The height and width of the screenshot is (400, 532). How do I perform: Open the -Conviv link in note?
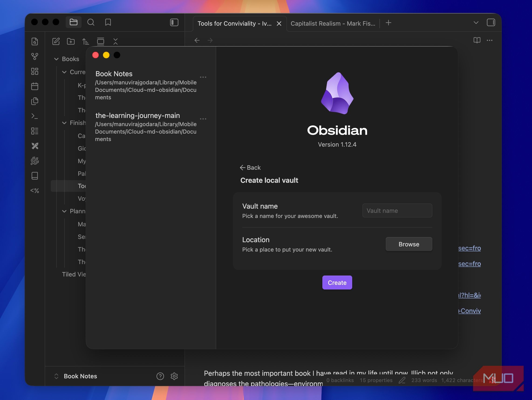(x=469, y=311)
